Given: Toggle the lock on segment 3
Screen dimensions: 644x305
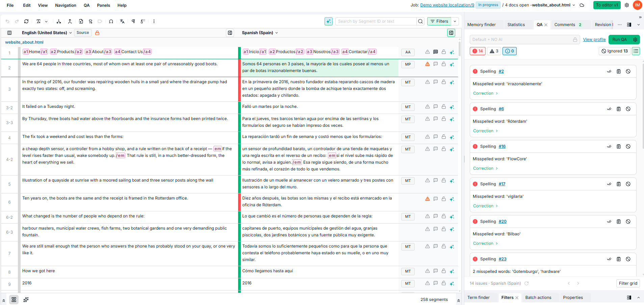Looking at the screenshot, I should tap(444, 82).
